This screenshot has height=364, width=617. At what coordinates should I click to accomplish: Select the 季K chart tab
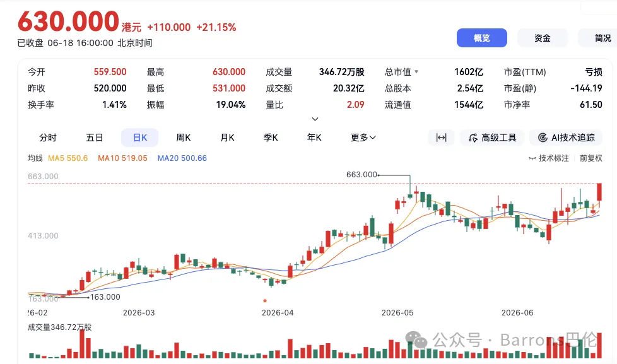[x=271, y=138]
